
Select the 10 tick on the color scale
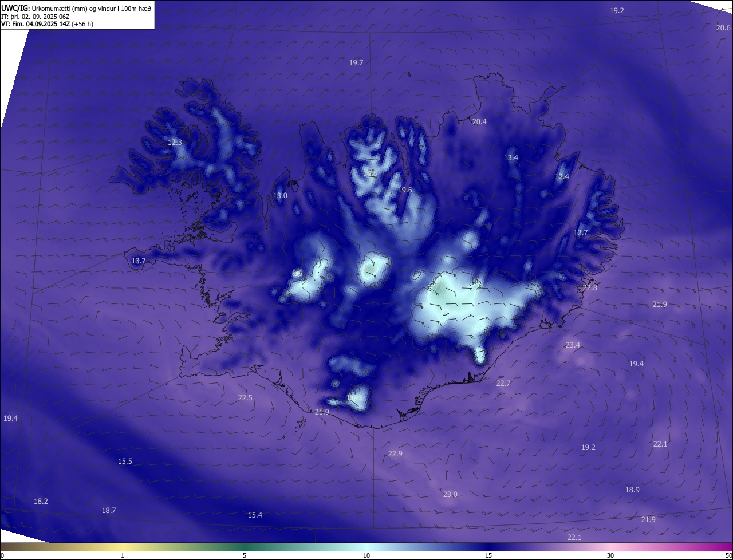(366, 555)
